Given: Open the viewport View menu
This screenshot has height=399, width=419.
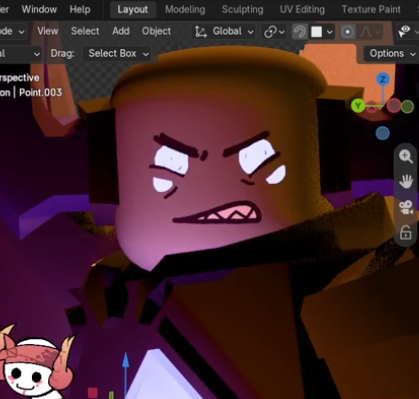Looking at the screenshot, I should pos(48,31).
